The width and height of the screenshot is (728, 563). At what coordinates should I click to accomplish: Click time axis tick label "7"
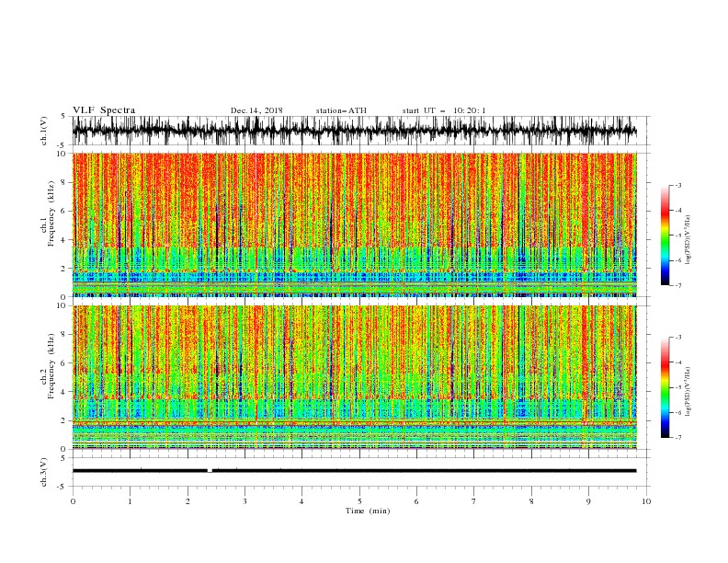coord(474,501)
